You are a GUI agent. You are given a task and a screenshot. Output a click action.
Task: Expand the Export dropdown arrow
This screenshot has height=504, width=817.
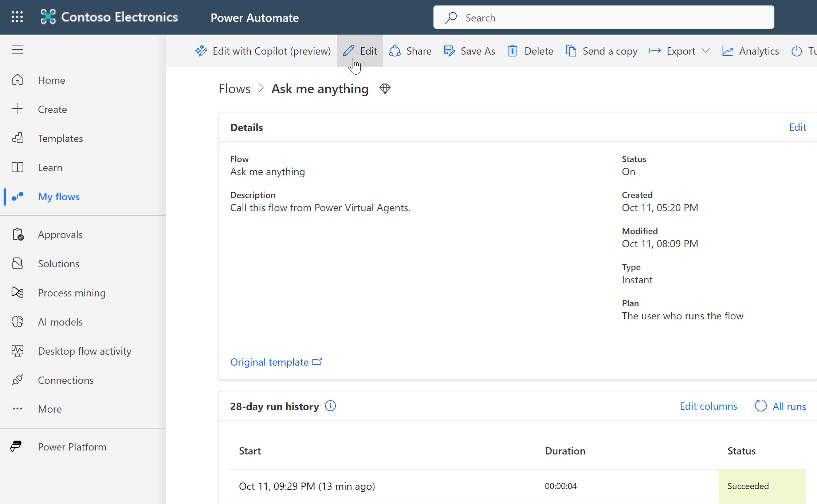706,51
